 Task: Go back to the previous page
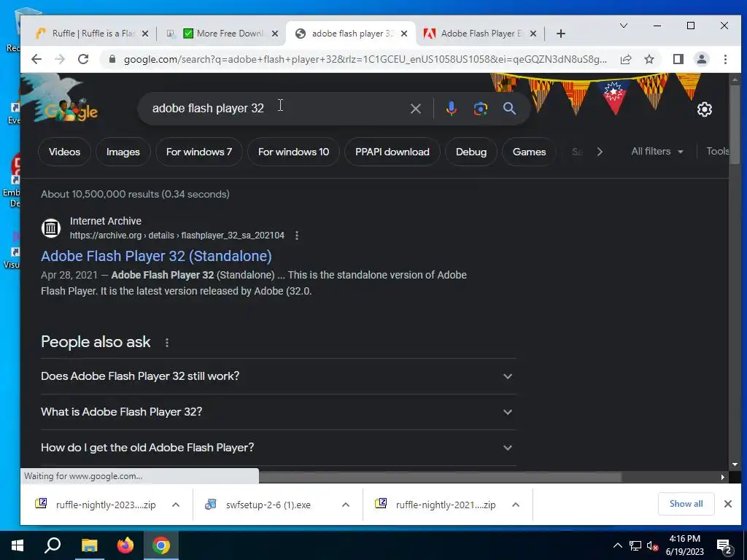coord(36,59)
